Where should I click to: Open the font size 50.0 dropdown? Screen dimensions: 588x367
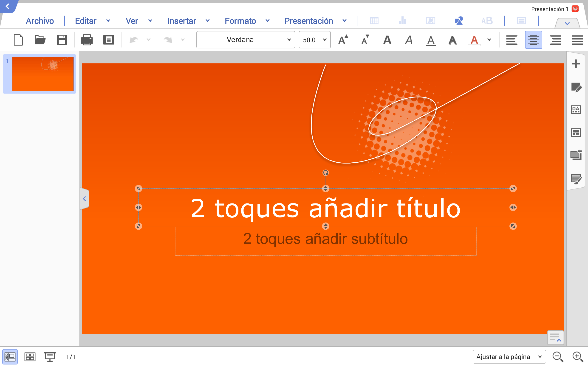click(314, 40)
